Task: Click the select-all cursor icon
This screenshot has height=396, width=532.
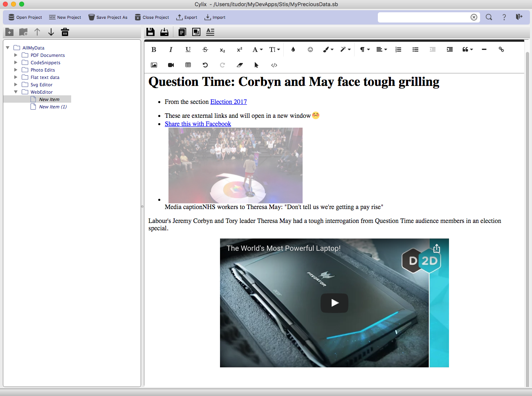Action: 257,65
